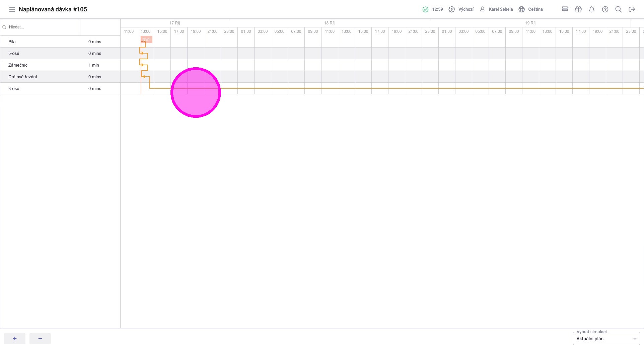Open global search magnifier icon
Viewport: 644px width, 348px height.
click(x=619, y=9)
